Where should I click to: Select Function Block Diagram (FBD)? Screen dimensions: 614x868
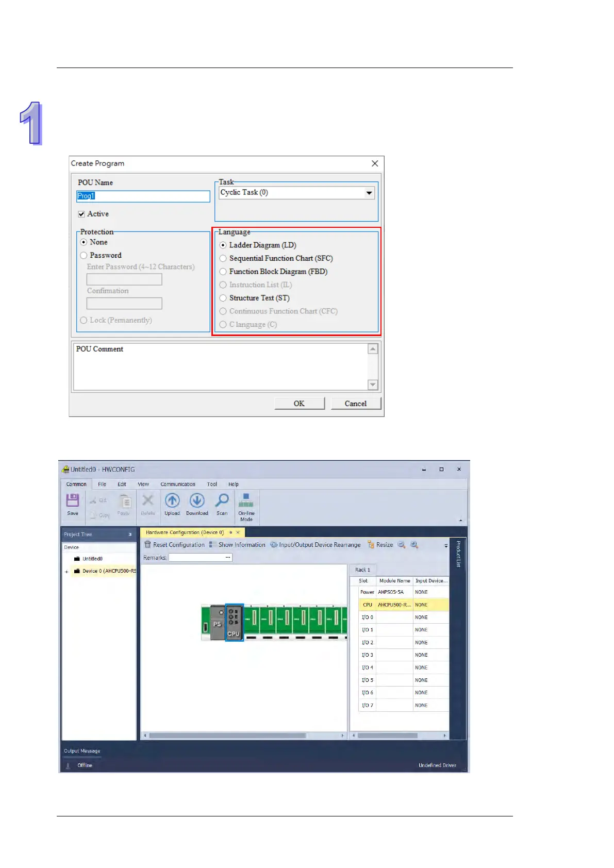click(x=223, y=272)
